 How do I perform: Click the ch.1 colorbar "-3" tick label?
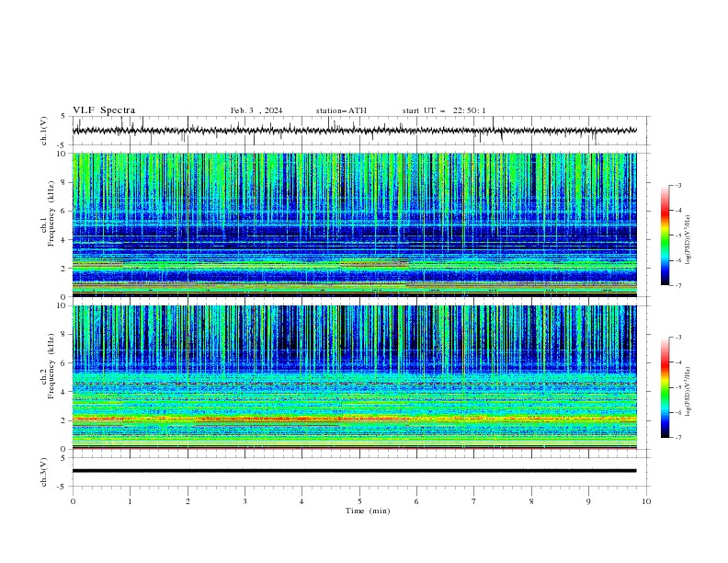point(678,185)
